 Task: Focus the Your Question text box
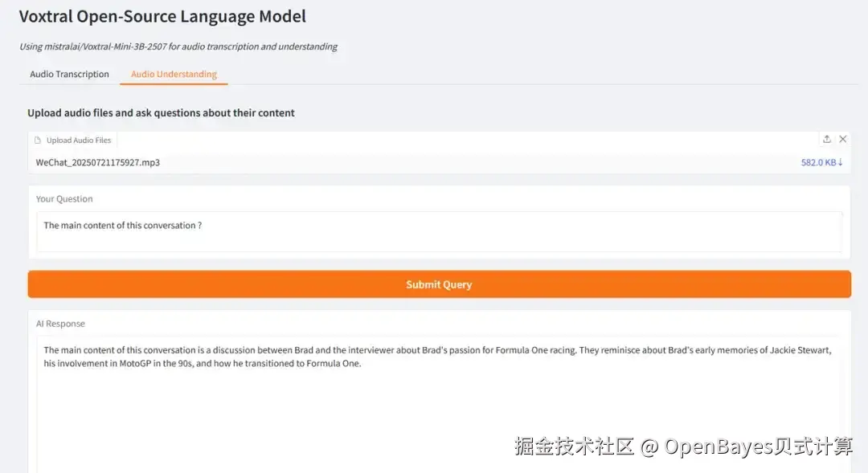pyautogui.click(x=439, y=232)
